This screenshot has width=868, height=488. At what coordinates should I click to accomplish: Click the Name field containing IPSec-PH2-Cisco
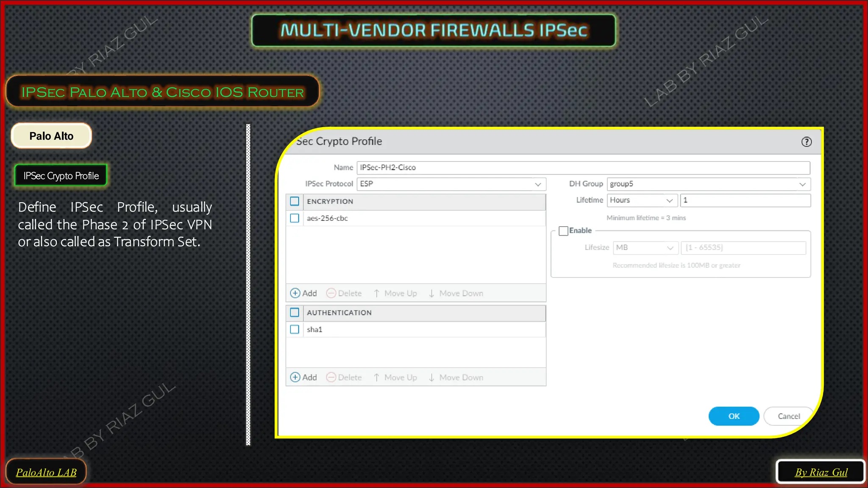(x=584, y=168)
